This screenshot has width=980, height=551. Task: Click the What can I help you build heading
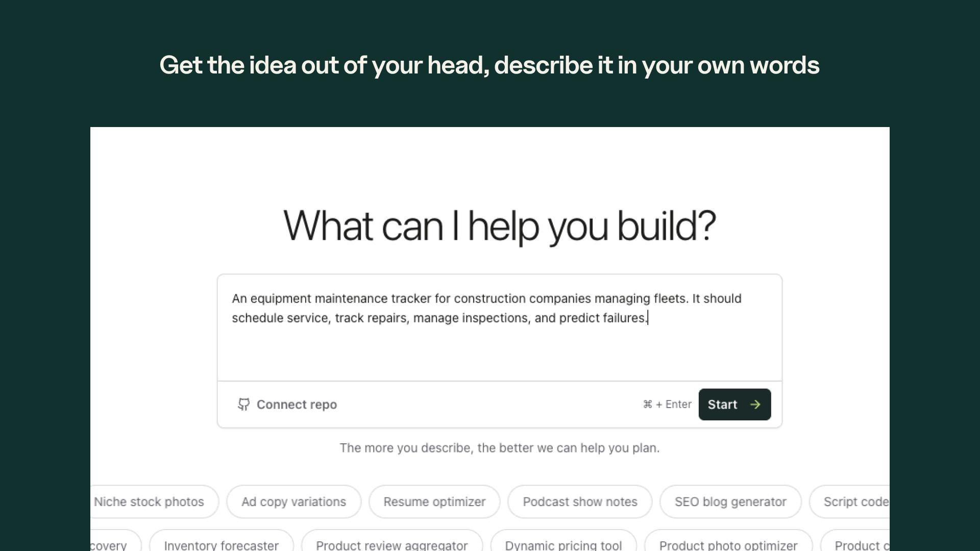click(x=499, y=226)
